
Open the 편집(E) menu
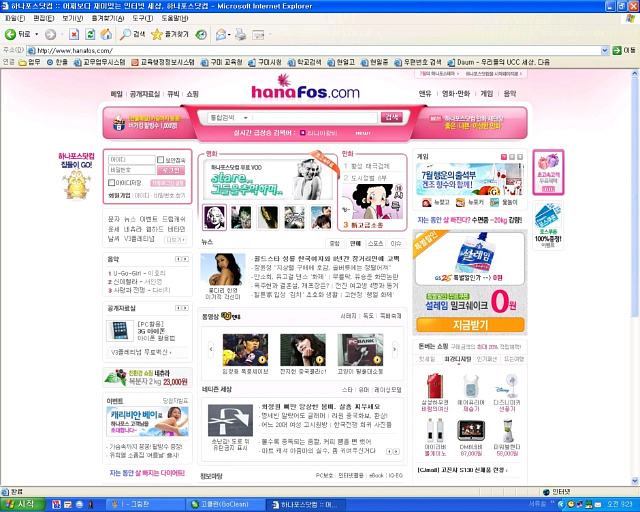coord(44,18)
